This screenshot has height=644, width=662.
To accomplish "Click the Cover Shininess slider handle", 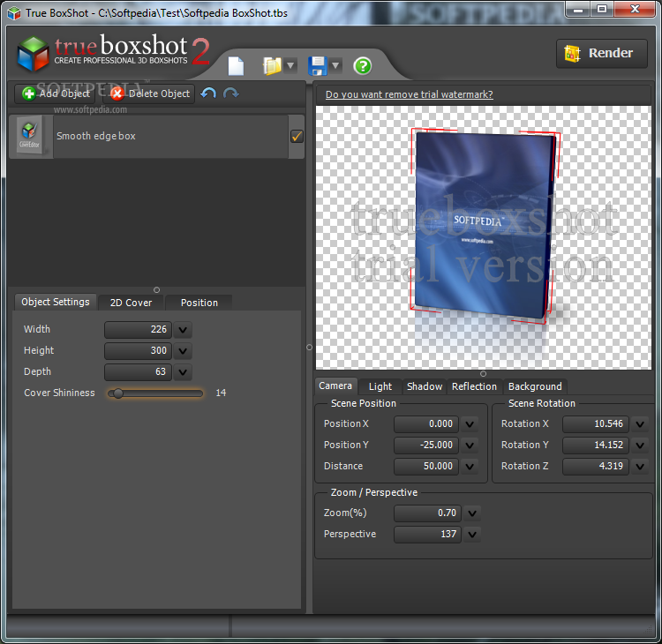I will (117, 393).
